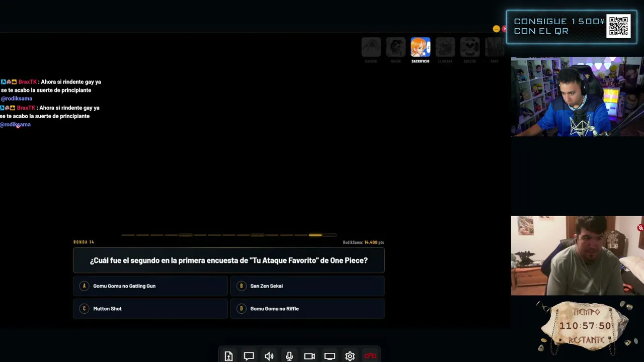Click the QR code in the promo banner

pos(618,26)
